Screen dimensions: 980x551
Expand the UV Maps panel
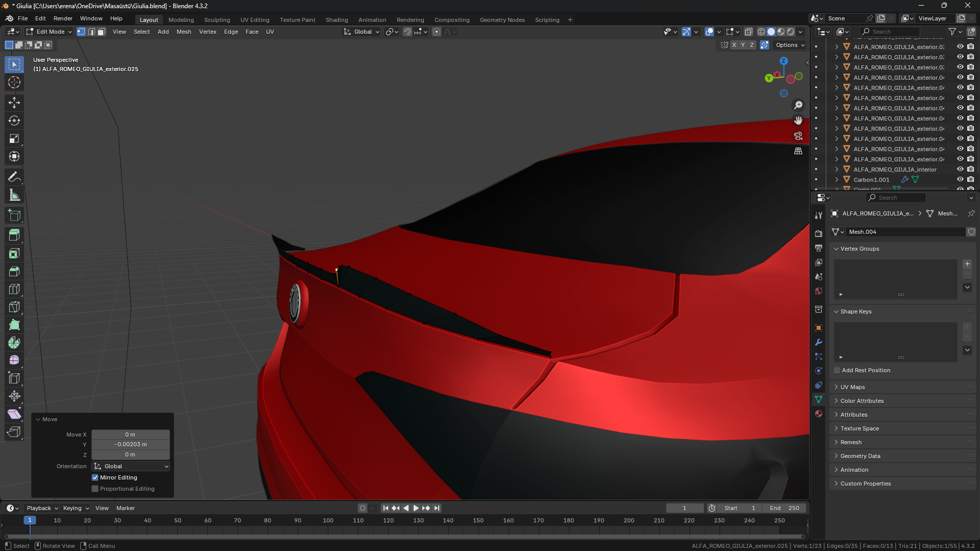853,387
